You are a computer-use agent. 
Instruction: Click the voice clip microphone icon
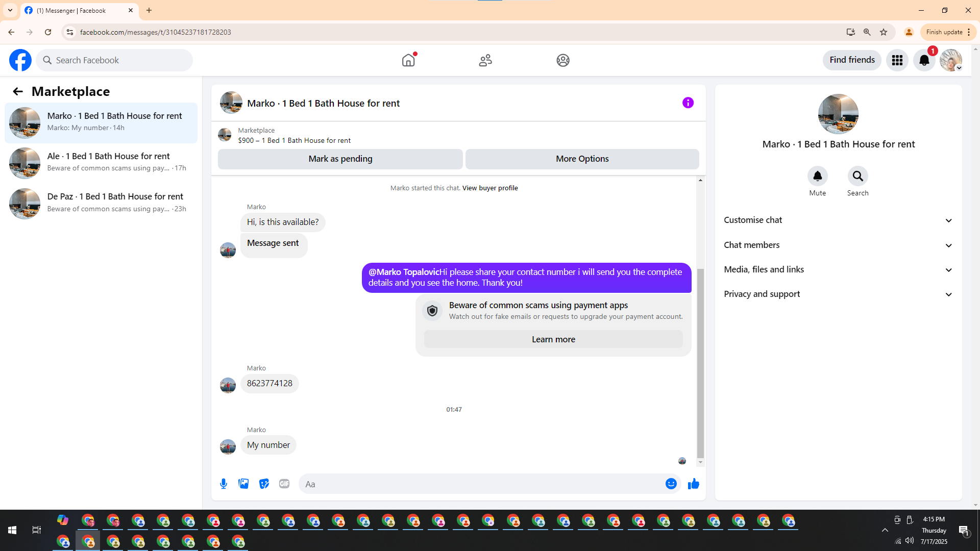tap(224, 484)
